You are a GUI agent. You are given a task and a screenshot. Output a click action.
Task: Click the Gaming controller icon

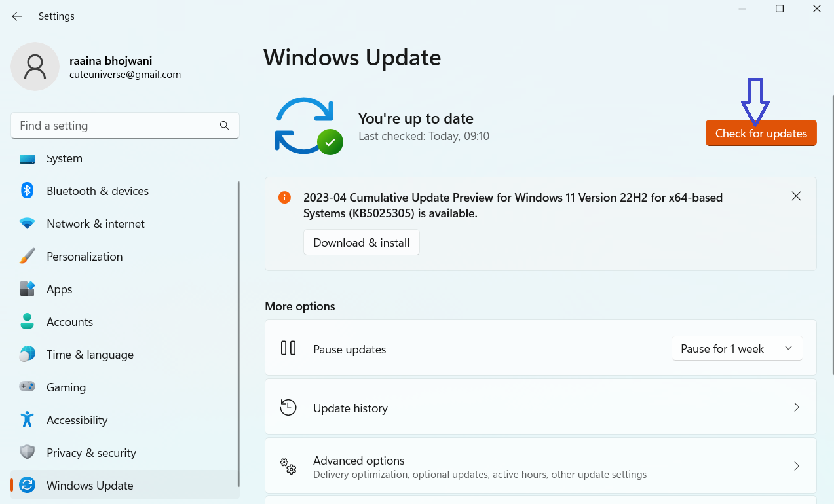27,387
